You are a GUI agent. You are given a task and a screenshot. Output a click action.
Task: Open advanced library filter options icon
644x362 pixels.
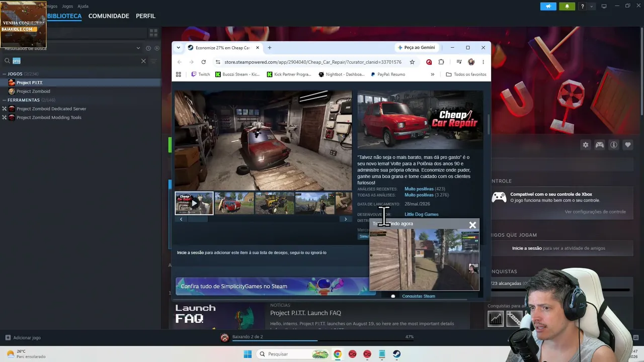click(x=153, y=61)
